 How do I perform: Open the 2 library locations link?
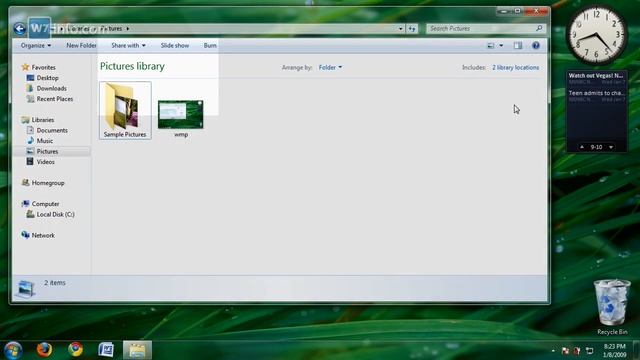pyautogui.click(x=515, y=67)
